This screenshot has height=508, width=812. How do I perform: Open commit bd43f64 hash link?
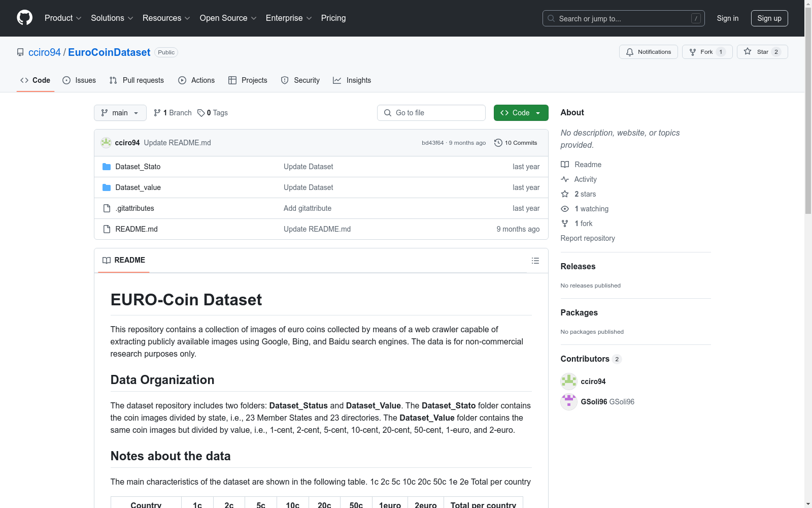pyautogui.click(x=433, y=143)
